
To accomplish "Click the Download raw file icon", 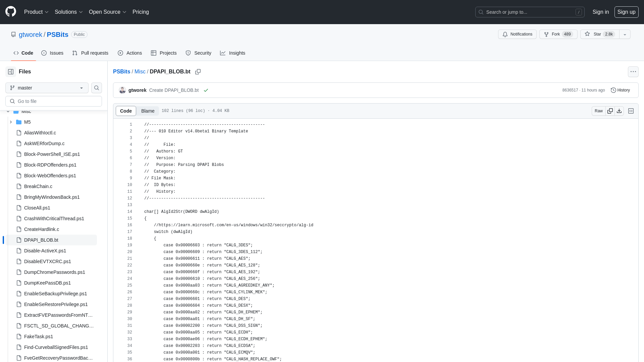I will tap(619, 111).
